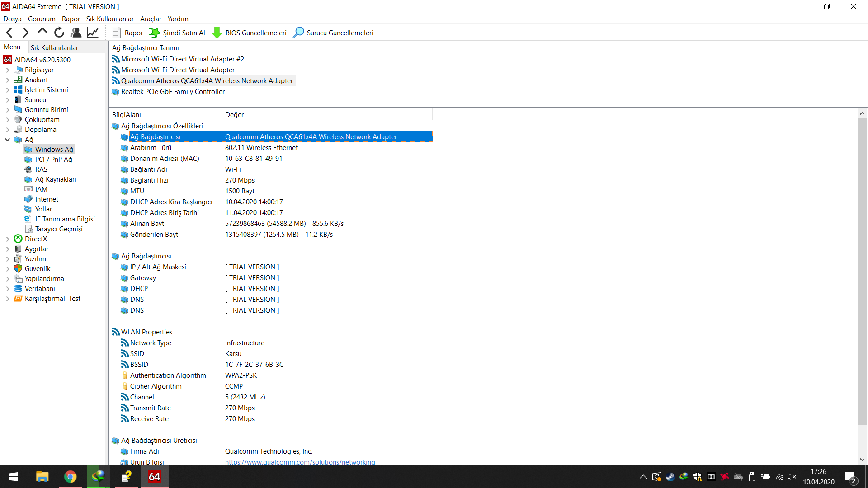Image resolution: width=868 pixels, height=488 pixels.
Task: Open BIOS Güncellemeleri via the green arrow icon
Action: (x=217, y=32)
